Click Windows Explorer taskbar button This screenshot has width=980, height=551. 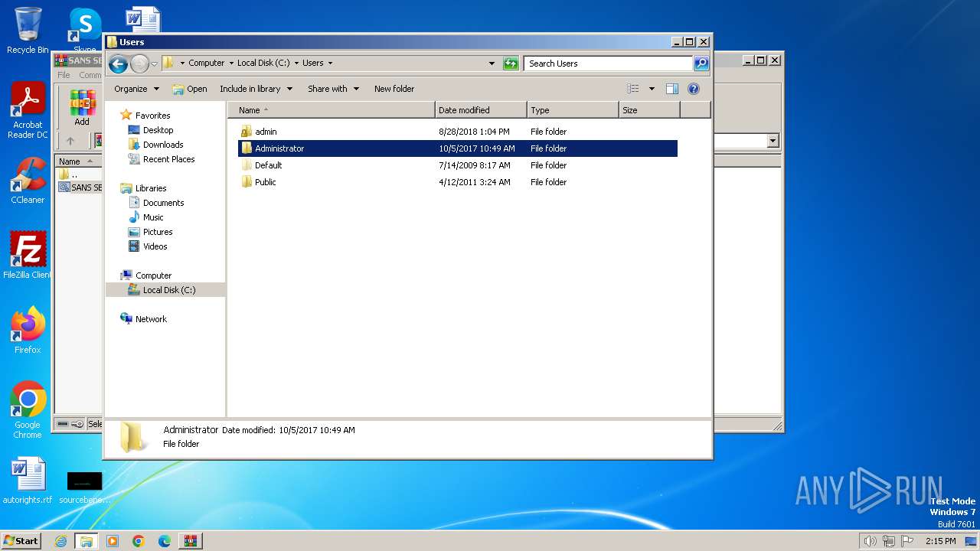87,541
